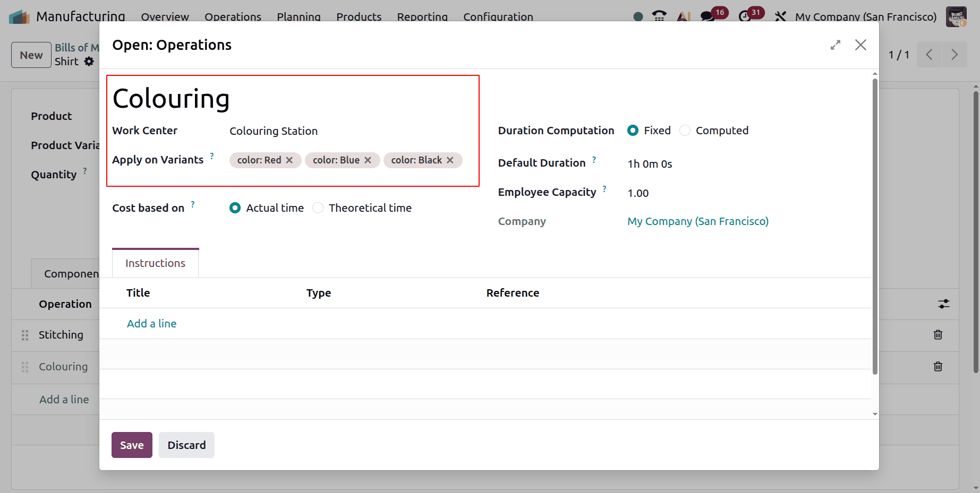The height and width of the screenshot is (493, 980).
Task: Open the AI assistant icon
Action: 684,16
